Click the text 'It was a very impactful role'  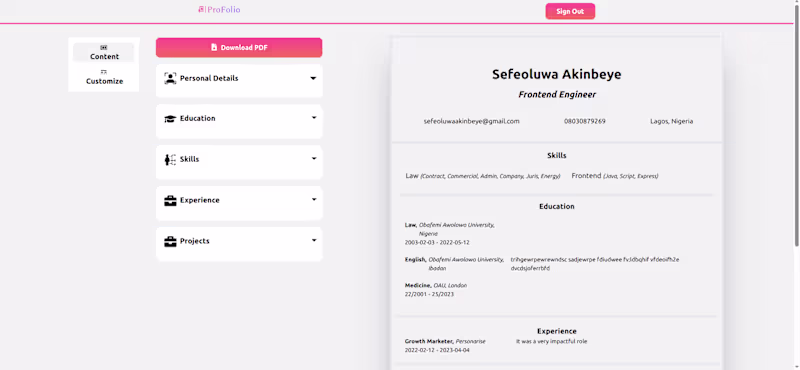coord(552,341)
